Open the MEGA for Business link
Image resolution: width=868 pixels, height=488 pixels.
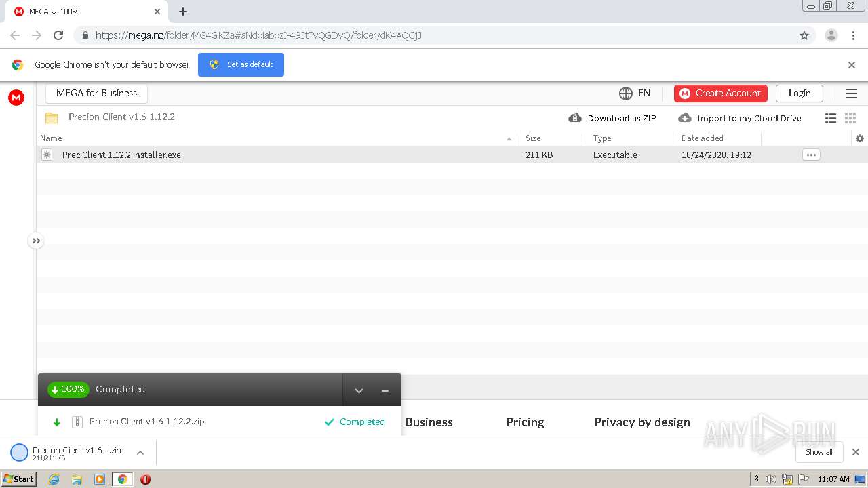[96, 93]
